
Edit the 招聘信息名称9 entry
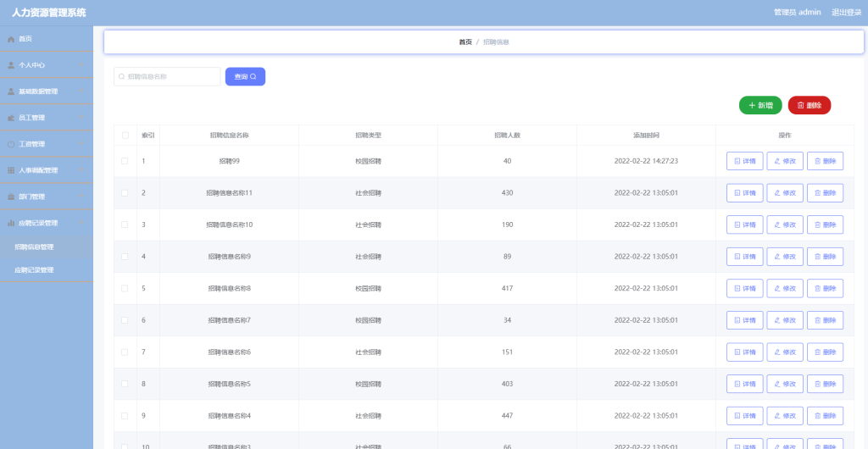[x=785, y=257]
